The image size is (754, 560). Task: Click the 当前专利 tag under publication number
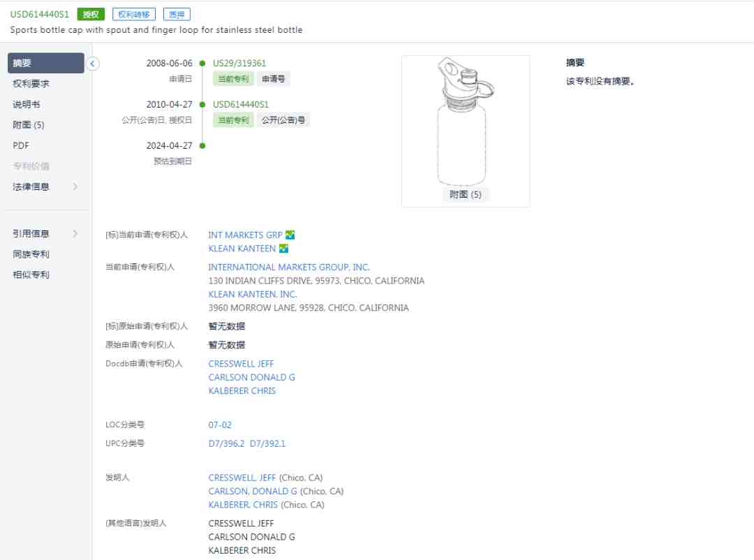point(233,120)
